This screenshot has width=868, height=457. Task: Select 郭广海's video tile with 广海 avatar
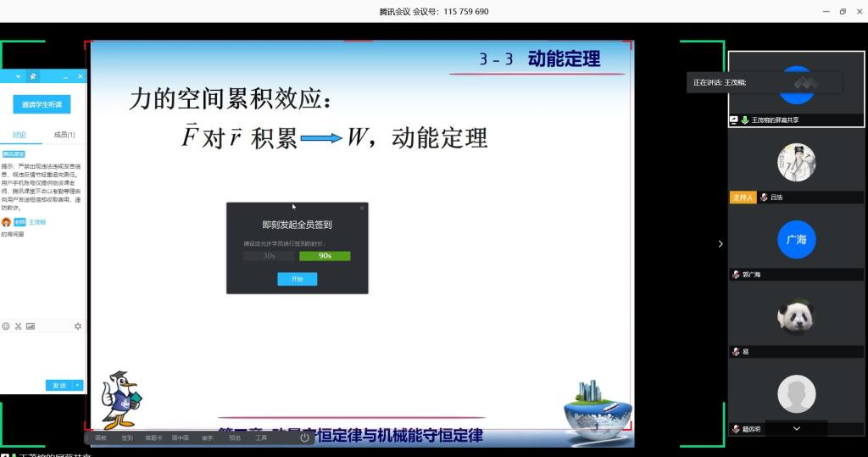tap(796, 240)
